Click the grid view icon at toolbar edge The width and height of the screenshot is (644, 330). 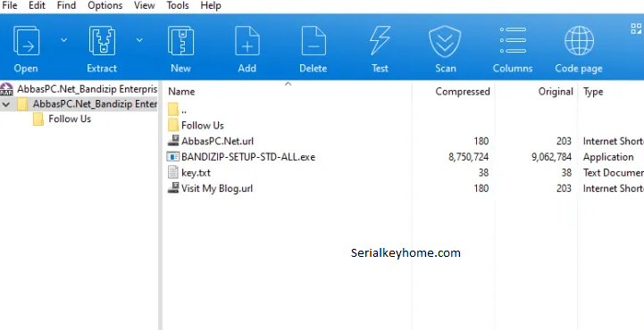tap(636, 29)
